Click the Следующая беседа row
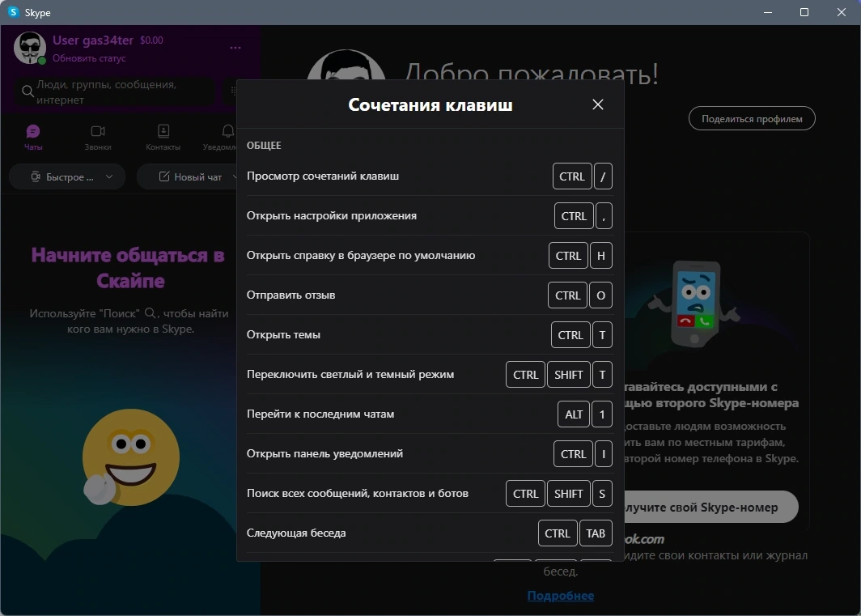Screen dimensions: 861x616 pos(430,533)
